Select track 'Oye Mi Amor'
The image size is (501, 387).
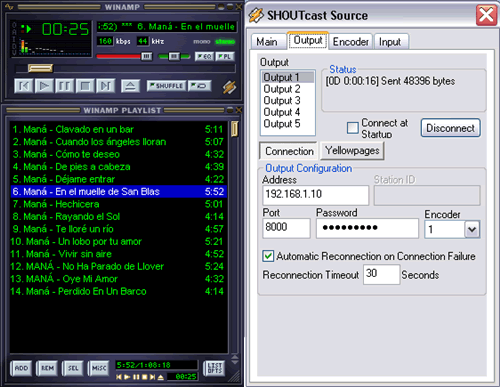click(x=118, y=279)
